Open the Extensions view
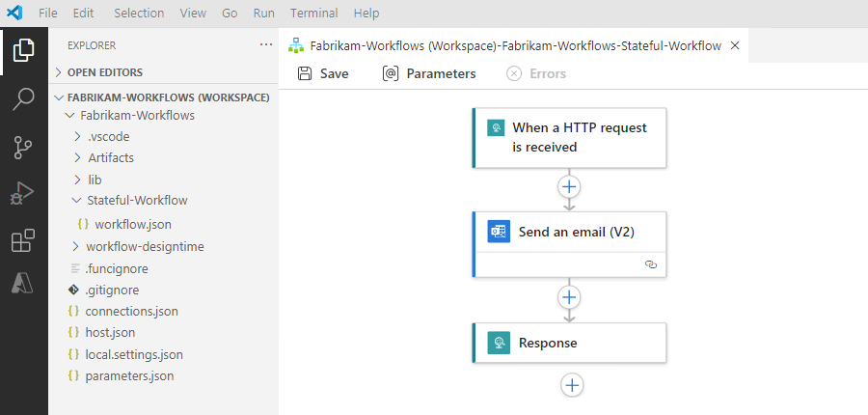Image resolution: width=868 pixels, height=415 pixels. 23,240
